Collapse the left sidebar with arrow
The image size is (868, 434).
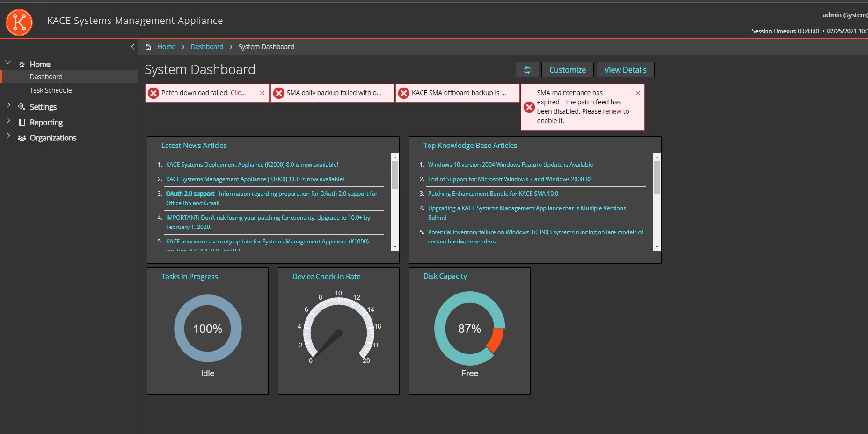point(133,47)
